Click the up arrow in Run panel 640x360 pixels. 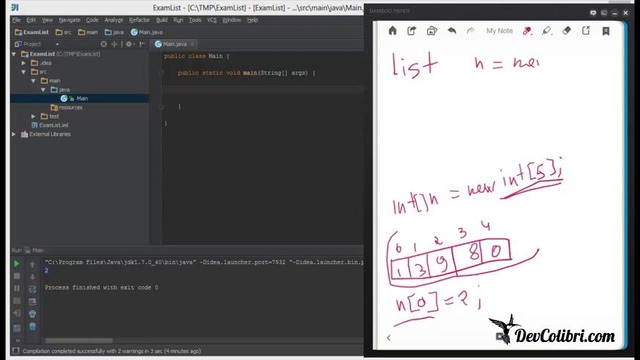32,264
